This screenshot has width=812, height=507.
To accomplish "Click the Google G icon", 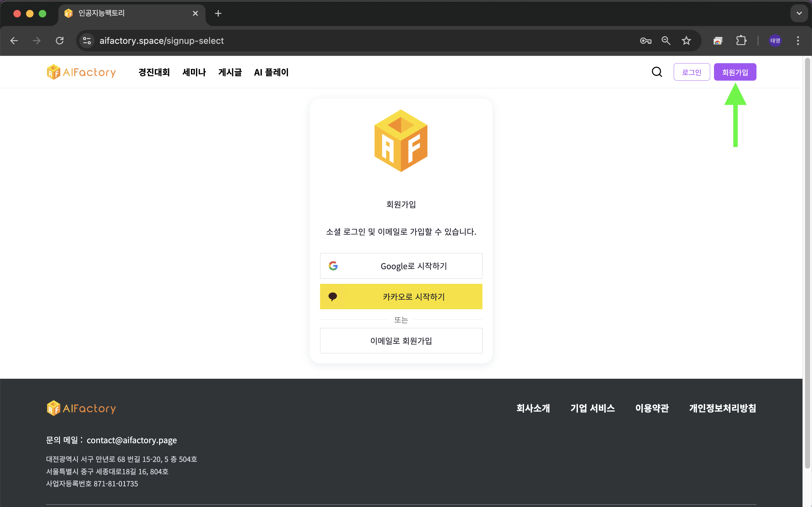I will tap(333, 266).
